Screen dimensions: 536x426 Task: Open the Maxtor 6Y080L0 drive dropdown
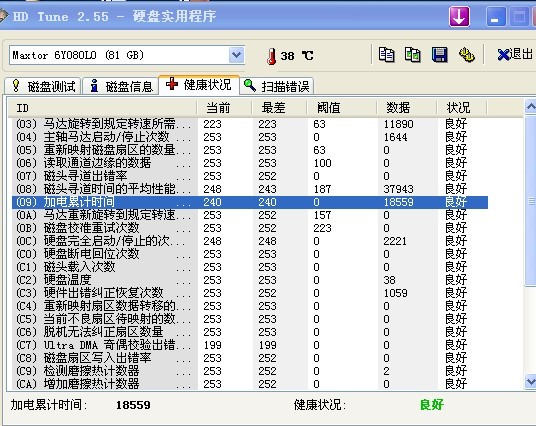point(237,55)
